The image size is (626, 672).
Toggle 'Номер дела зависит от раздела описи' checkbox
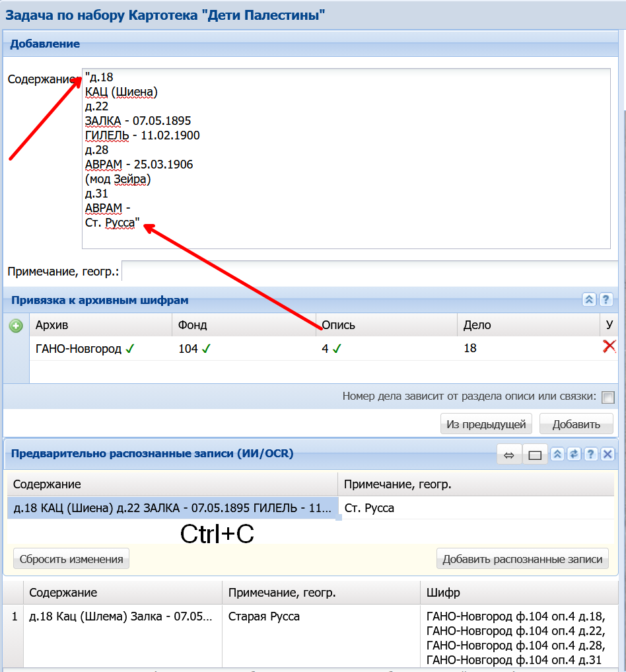pos(608,397)
